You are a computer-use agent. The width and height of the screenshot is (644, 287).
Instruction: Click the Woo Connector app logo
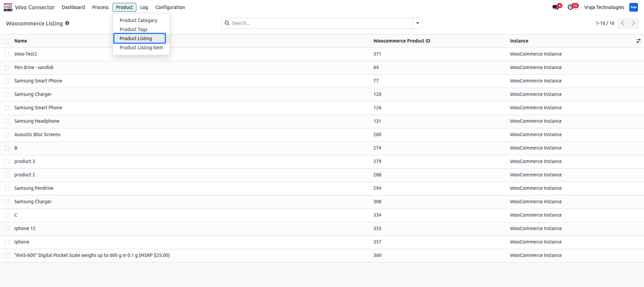pos(8,7)
